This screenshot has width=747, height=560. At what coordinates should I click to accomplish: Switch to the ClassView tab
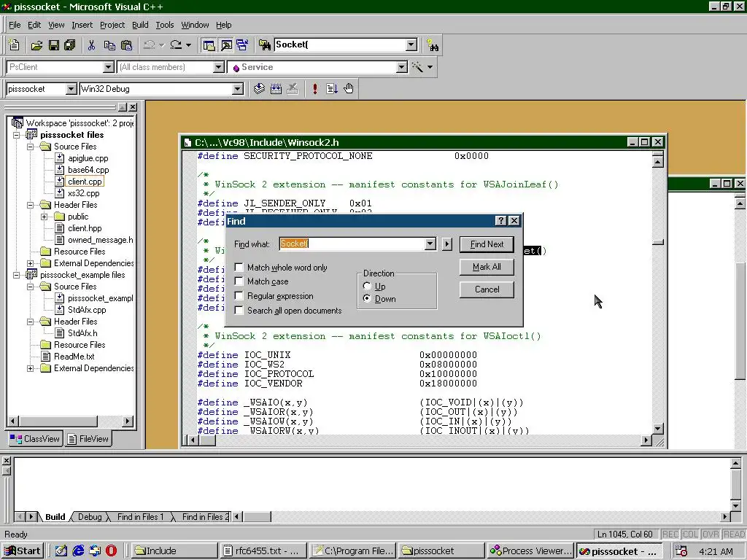click(x=35, y=438)
